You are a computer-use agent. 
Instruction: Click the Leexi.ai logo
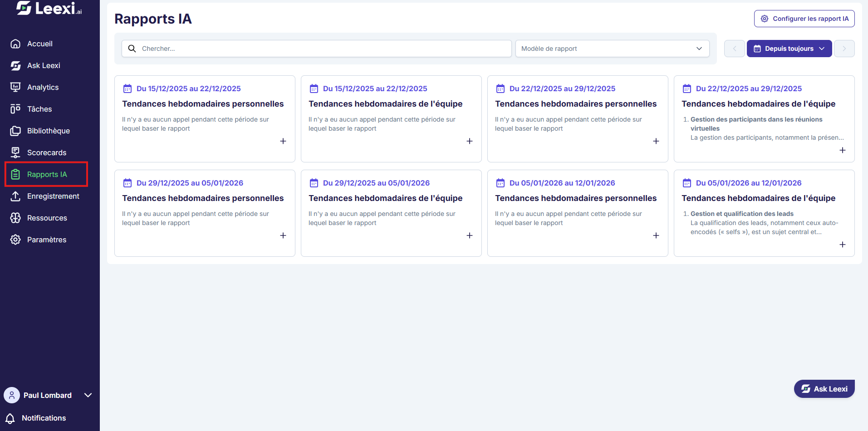click(x=49, y=8)
